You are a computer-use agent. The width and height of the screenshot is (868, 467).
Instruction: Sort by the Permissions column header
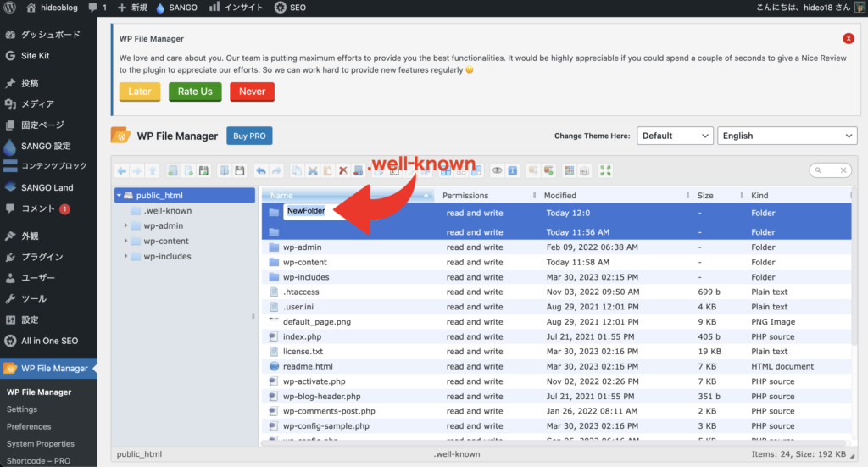[x=485, y=195]
